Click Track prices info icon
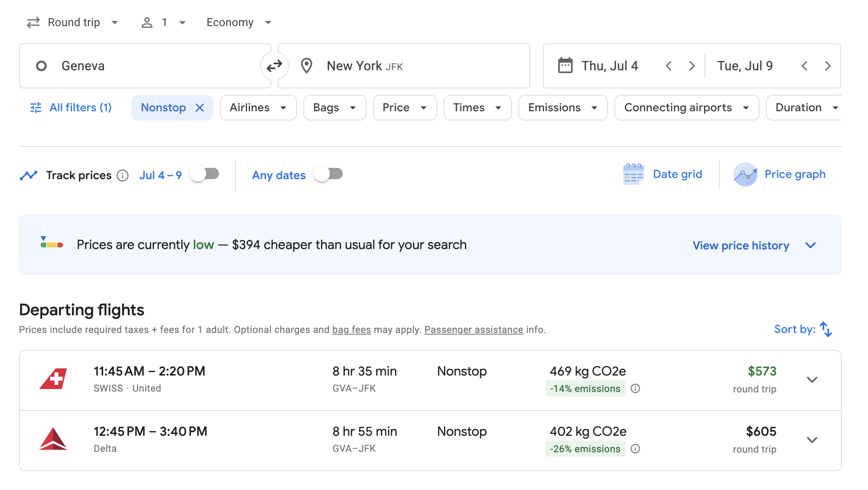 tap(123, 176)
